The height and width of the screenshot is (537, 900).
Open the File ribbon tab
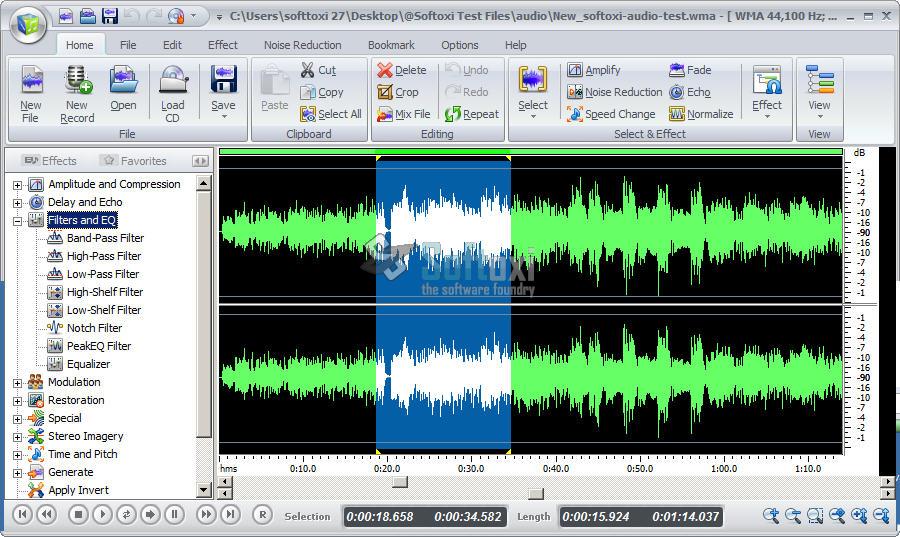pos(128,45)
